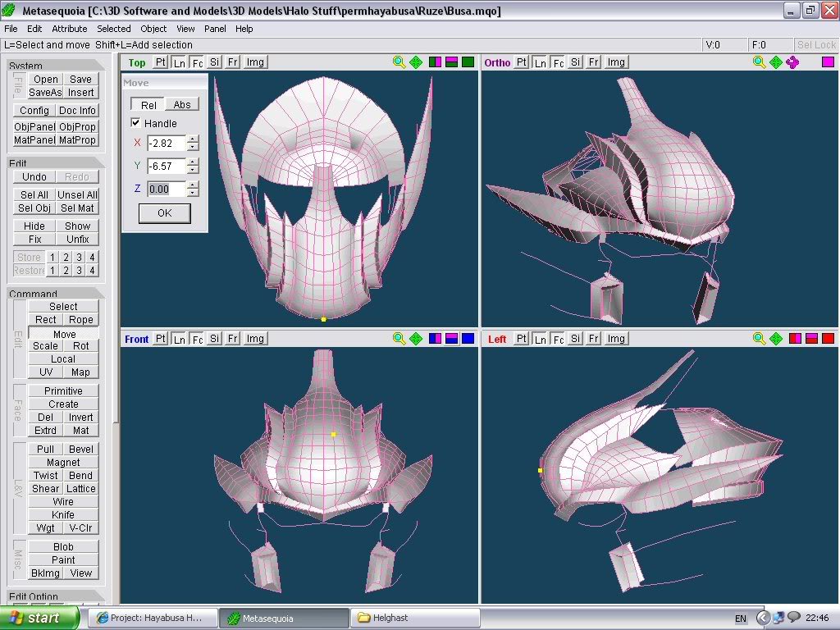The height and width of the screenshot is (630, 840).
Task: Click the network computers tray icon
Action: (x=779, y=618)
